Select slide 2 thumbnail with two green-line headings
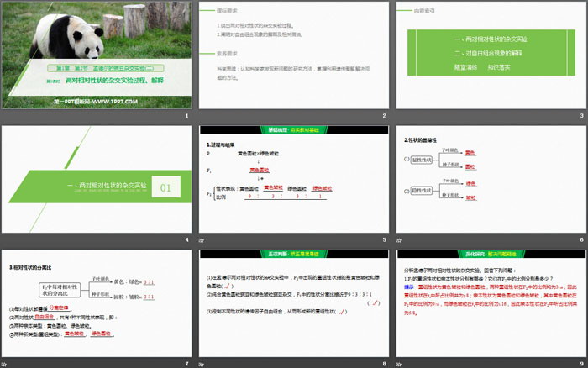 coord(294,55)
